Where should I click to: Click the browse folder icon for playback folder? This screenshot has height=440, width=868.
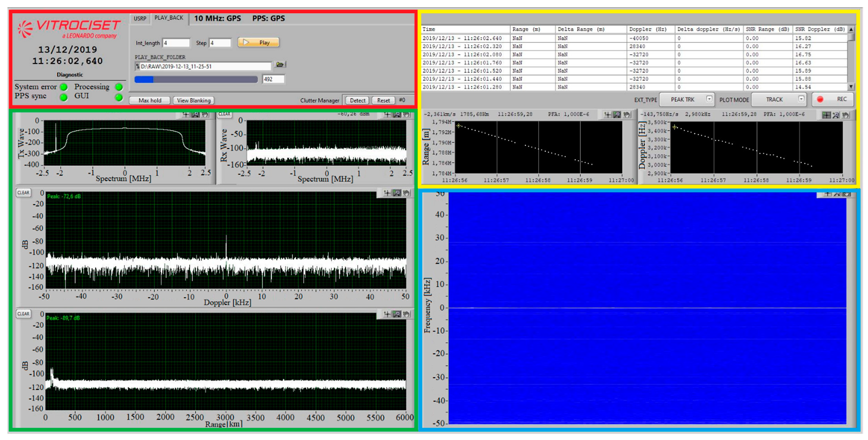tap(280, 65)
